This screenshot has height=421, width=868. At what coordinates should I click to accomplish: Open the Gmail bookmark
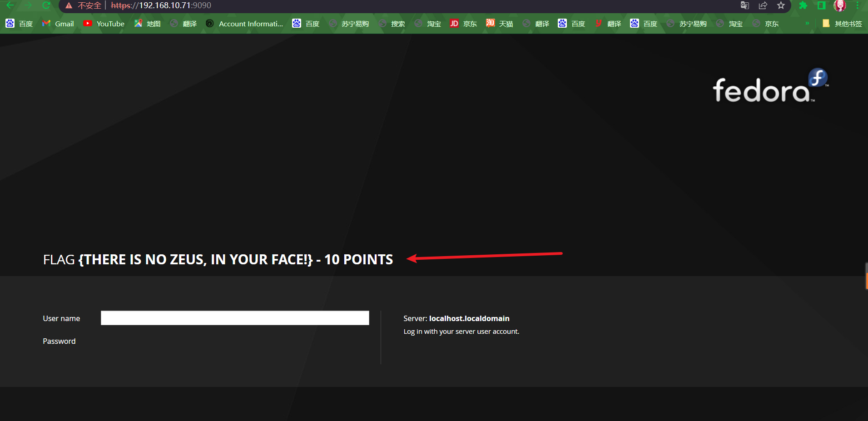pyautogui.click(x=58, y=24)
